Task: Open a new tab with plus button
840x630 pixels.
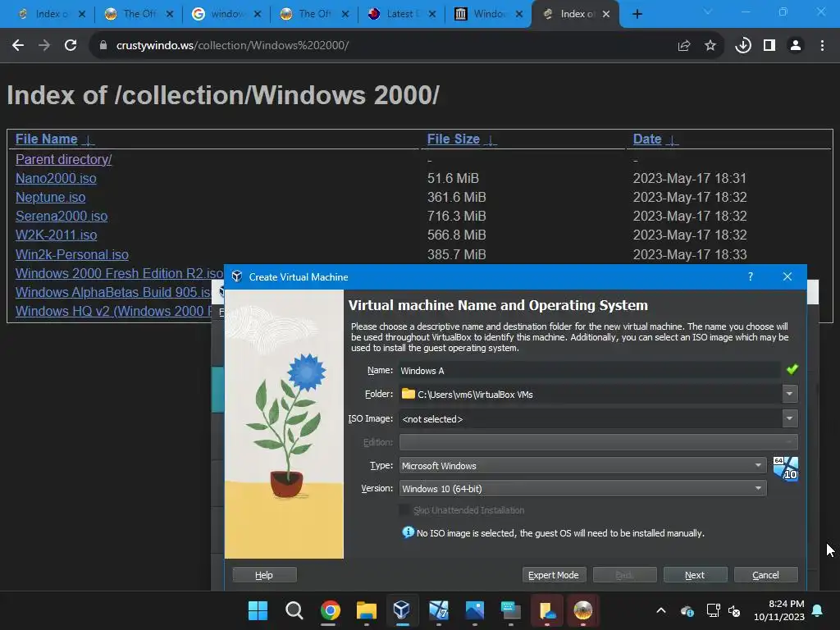Action: [x=637, y=14]
